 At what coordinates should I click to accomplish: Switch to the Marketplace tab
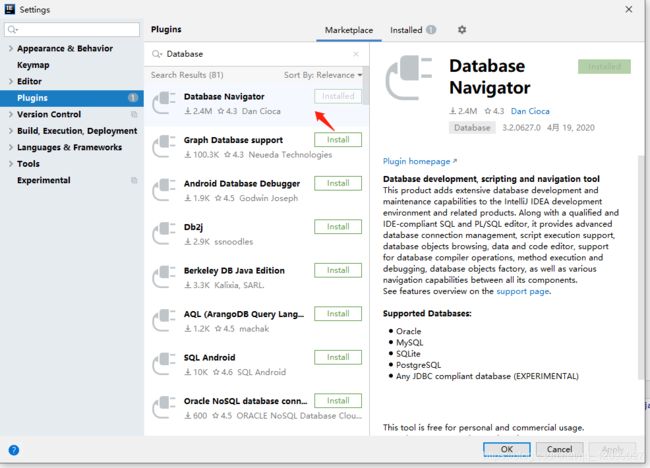pyautogui.click(x=349, y=30)
